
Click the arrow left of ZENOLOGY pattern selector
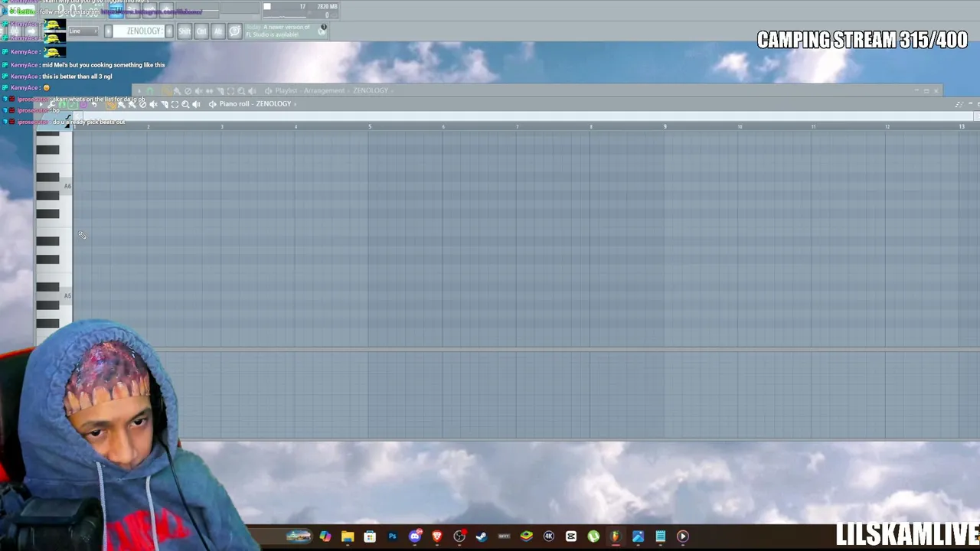pyautogui.click(x=108, y=31)
